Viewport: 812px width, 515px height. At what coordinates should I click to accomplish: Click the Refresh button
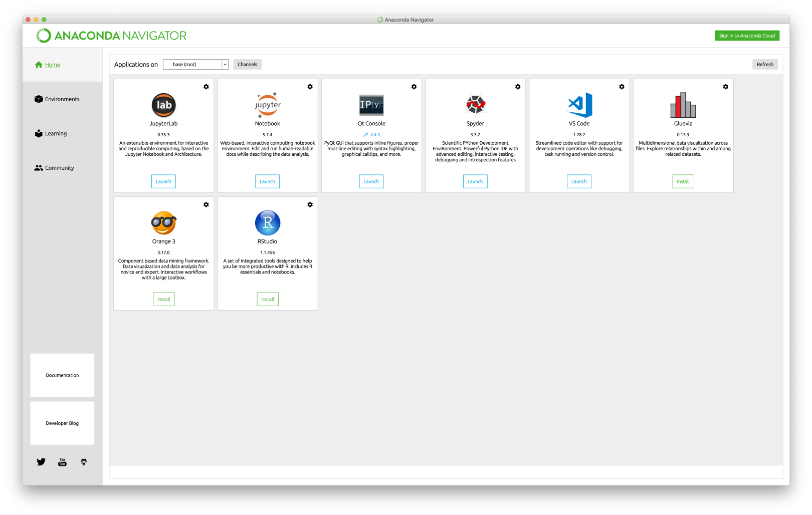[765, 64]
